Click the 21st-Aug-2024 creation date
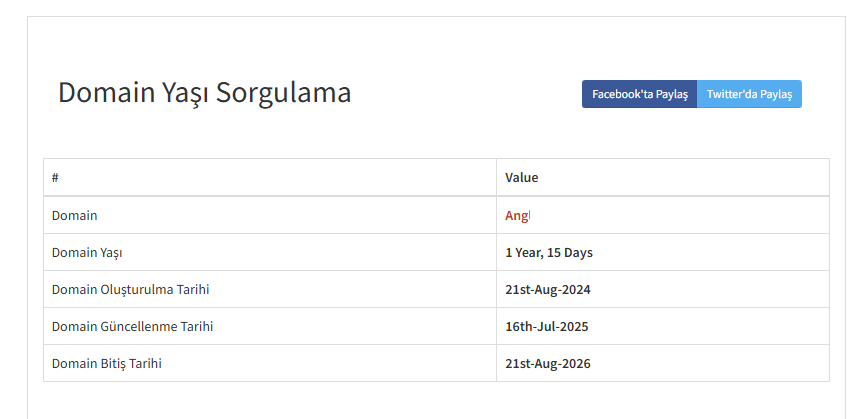This screenshot has width=847, height=419. pyautogui.click(x=548, y=290)
